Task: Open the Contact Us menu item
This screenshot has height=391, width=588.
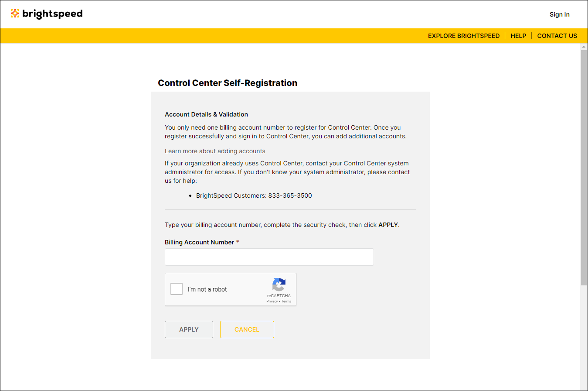Action: [557, 36]
